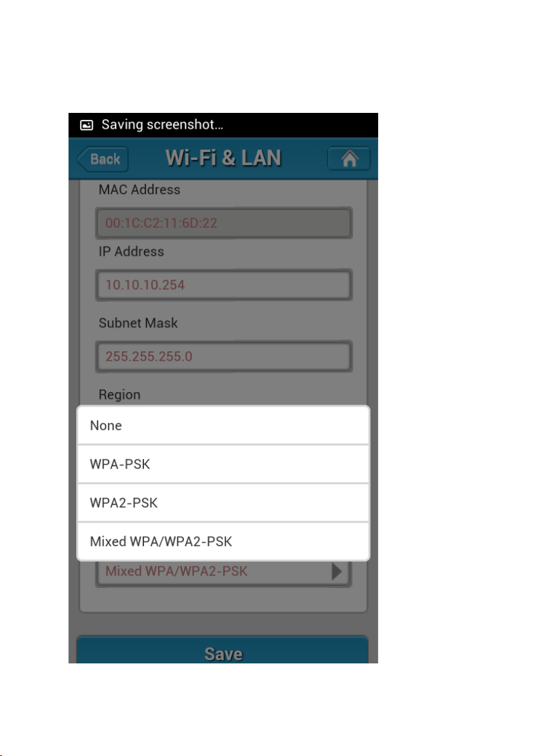533x756 pixels.
Task: Tap the Saving screenshot notification text
Action: 162,125
